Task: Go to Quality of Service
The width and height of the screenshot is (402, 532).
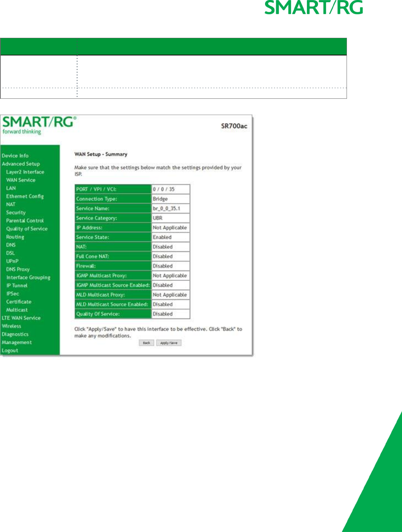Action: coord(27,229)
